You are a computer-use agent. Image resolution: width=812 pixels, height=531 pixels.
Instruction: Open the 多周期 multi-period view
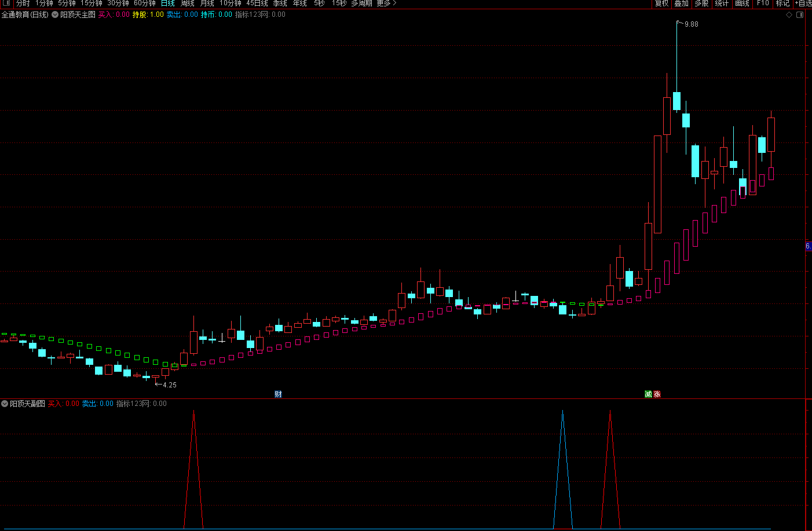point(362,3)
